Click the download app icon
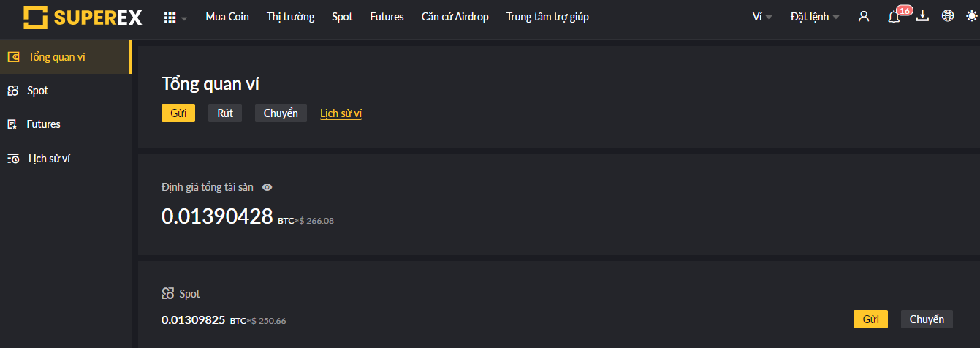 922,16
